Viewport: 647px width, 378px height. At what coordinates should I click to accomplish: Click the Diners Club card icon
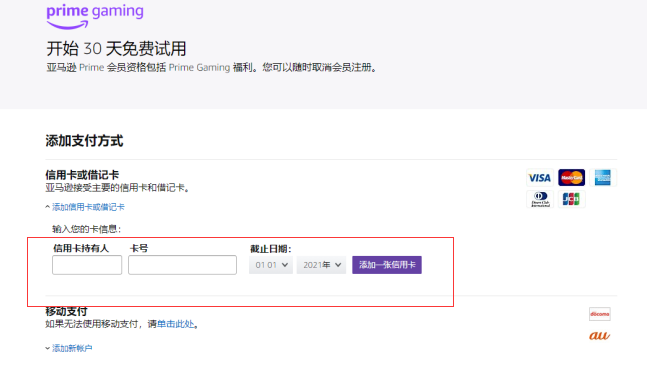click(540, 199)
